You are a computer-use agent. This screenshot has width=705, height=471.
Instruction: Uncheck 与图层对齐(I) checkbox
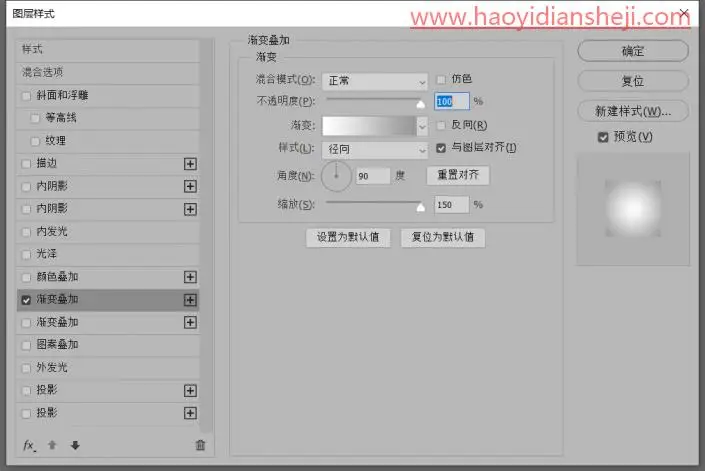click(x=441, y=148)
